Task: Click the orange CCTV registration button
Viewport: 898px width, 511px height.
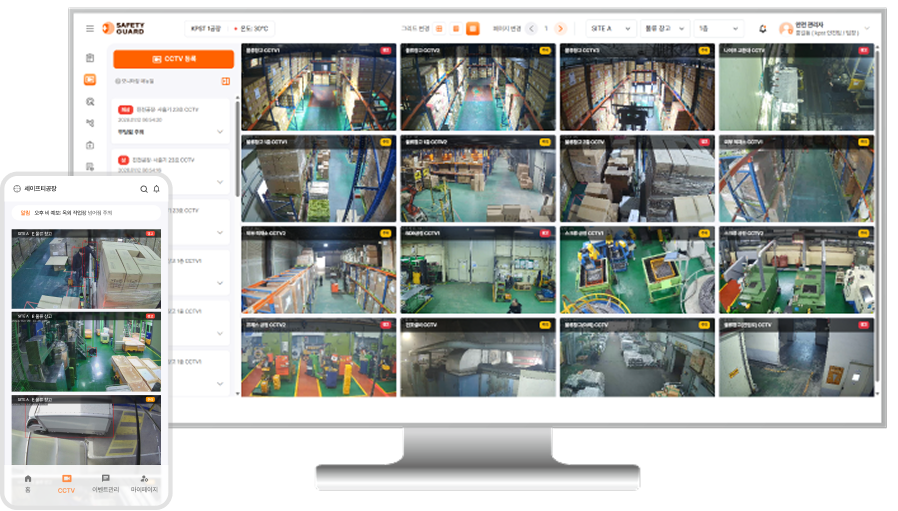Action: pos(173,59)
